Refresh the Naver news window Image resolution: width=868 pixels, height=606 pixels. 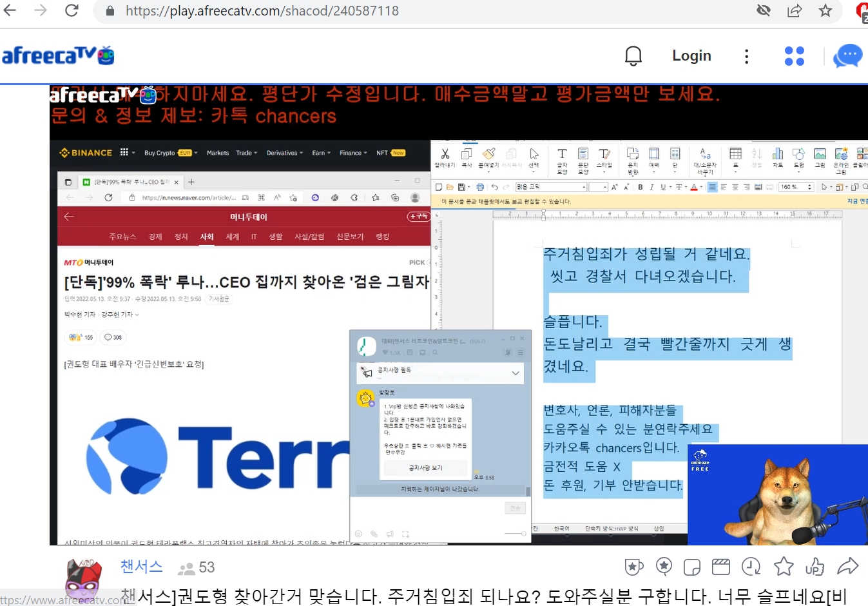[x=108, y=197]
